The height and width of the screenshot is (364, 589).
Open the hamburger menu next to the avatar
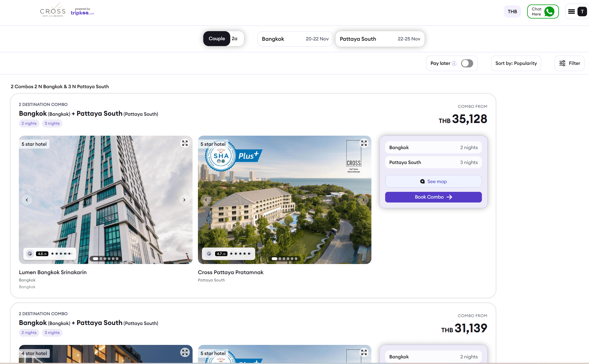[x=571, y=11]
